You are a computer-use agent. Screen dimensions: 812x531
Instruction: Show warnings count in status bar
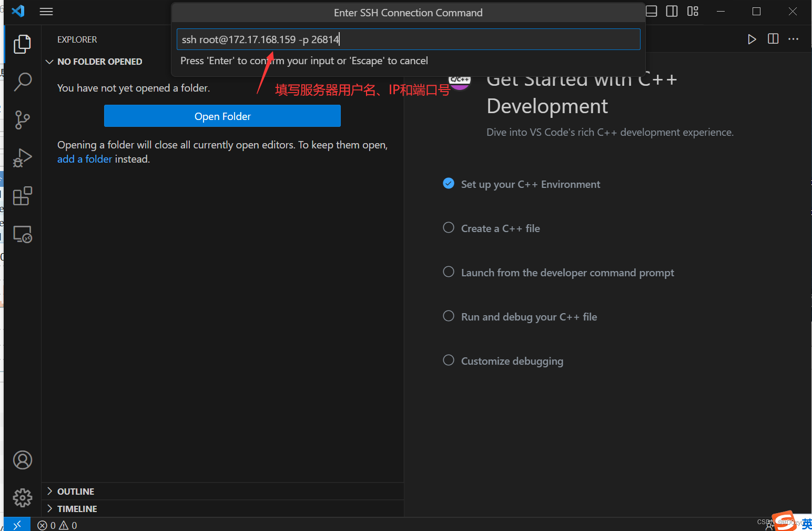pos(68,525)
